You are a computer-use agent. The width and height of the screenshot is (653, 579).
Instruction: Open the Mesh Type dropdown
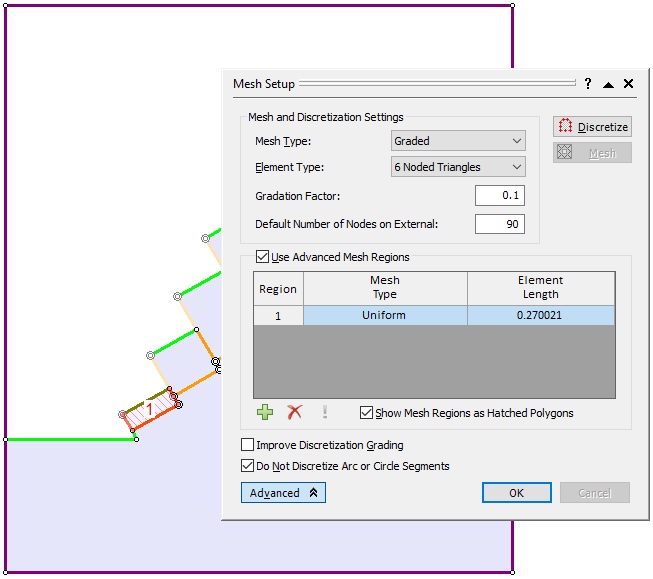[458, 142]
